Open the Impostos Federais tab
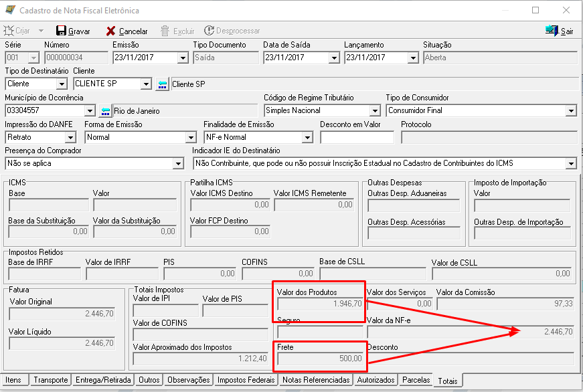The width and height of the screenshot is (583, 392). click(246, 380)
